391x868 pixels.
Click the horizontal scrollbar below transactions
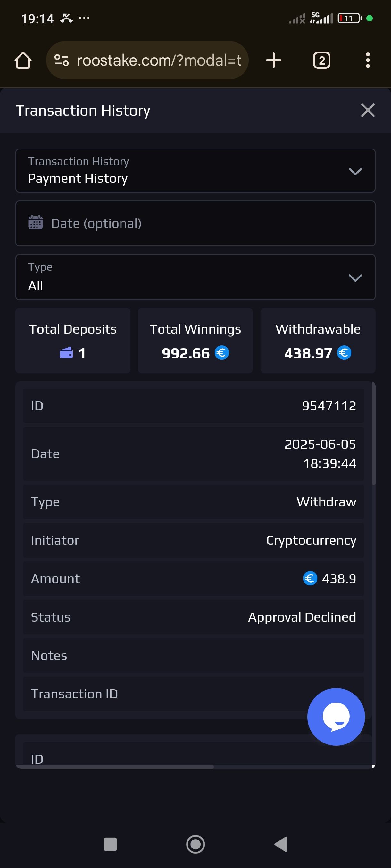(x=115, y=767)
